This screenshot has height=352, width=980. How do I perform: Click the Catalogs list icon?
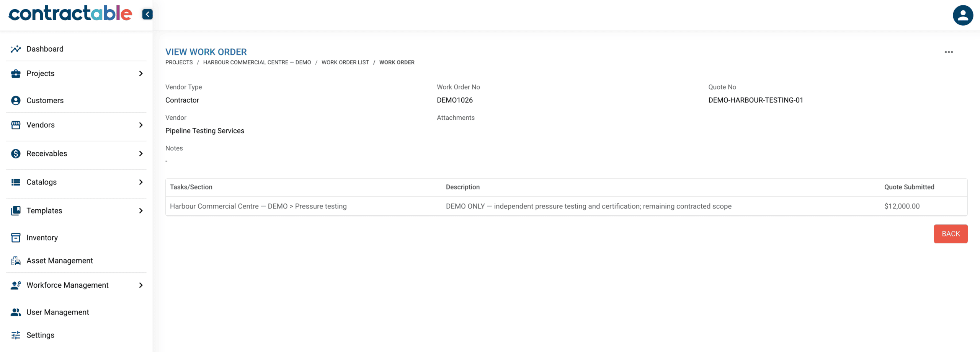pos(16,182)
